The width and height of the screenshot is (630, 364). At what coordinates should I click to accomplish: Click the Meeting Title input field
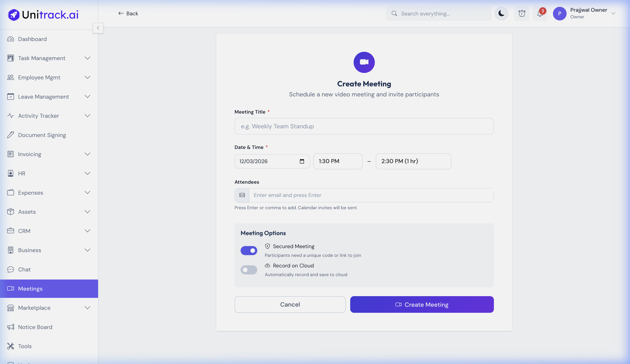tap(364, 126)
